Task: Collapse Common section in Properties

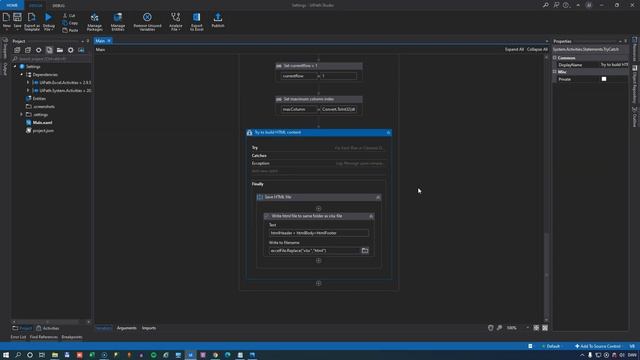Action: click(x=555, y=58)
